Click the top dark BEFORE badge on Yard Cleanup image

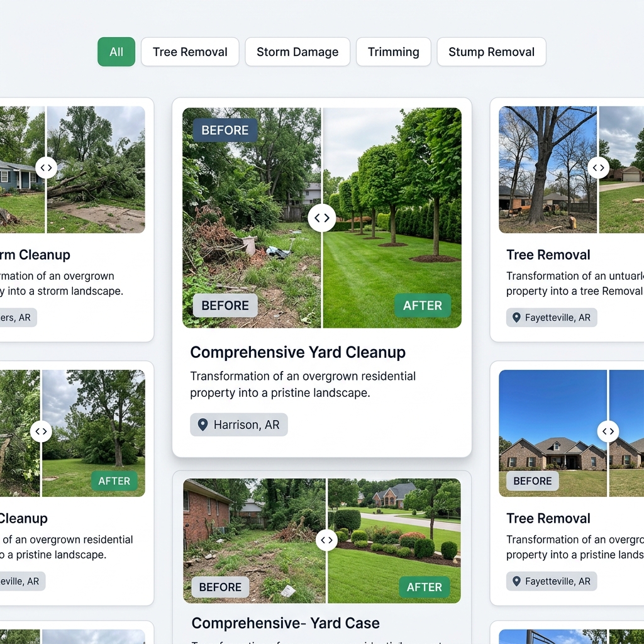[x=225, y=130]
